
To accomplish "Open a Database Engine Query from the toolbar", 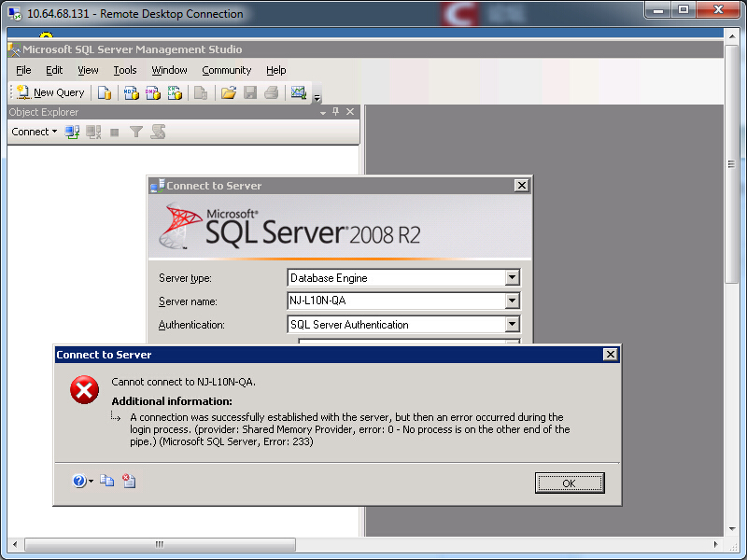I will point(105,92).
